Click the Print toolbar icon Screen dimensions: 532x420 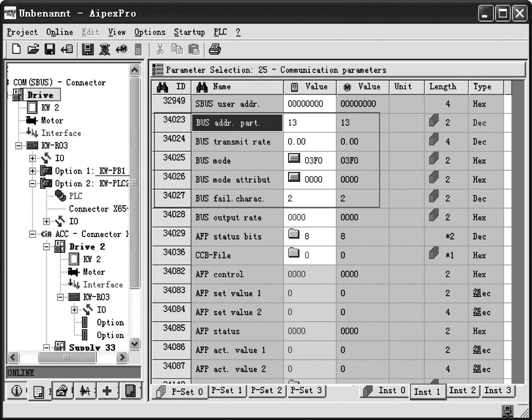(215, 49)
